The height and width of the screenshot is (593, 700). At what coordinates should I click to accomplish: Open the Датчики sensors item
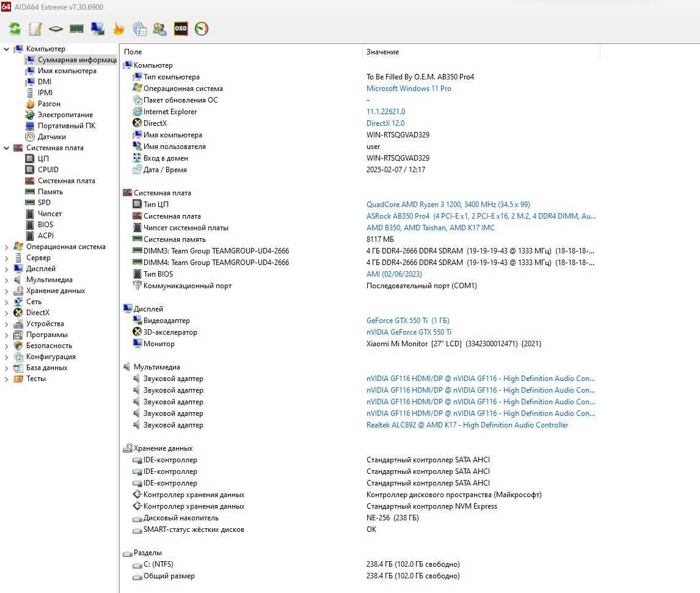point(52,137)
